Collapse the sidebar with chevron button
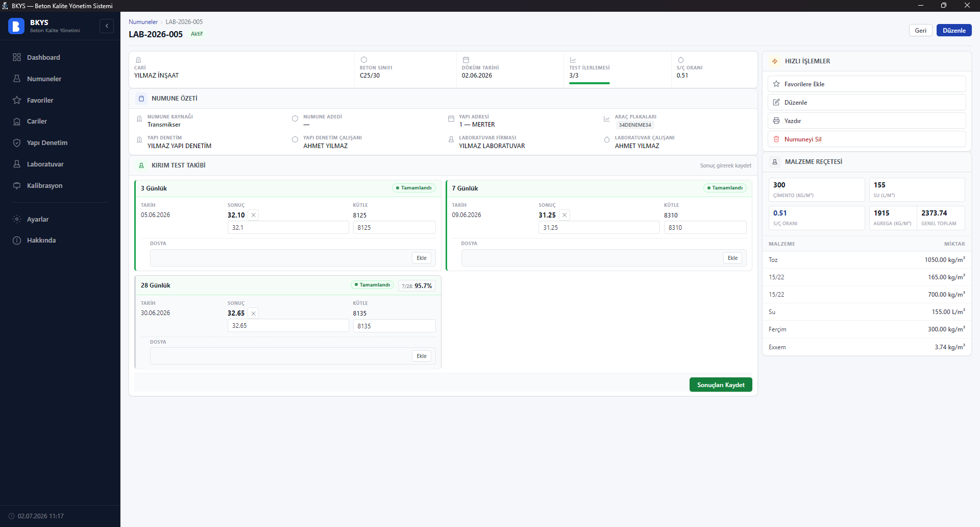Viewport: 980px width, 527px height. (x=107, y=26)
